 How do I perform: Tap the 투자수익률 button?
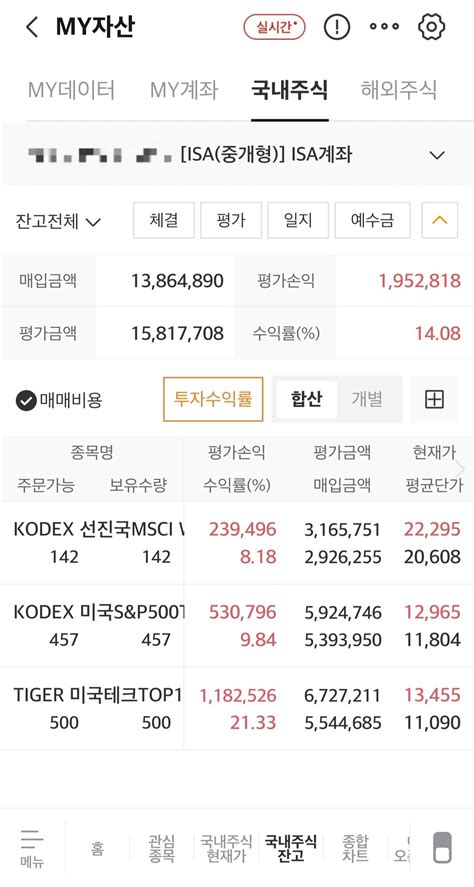coord(213,399)
